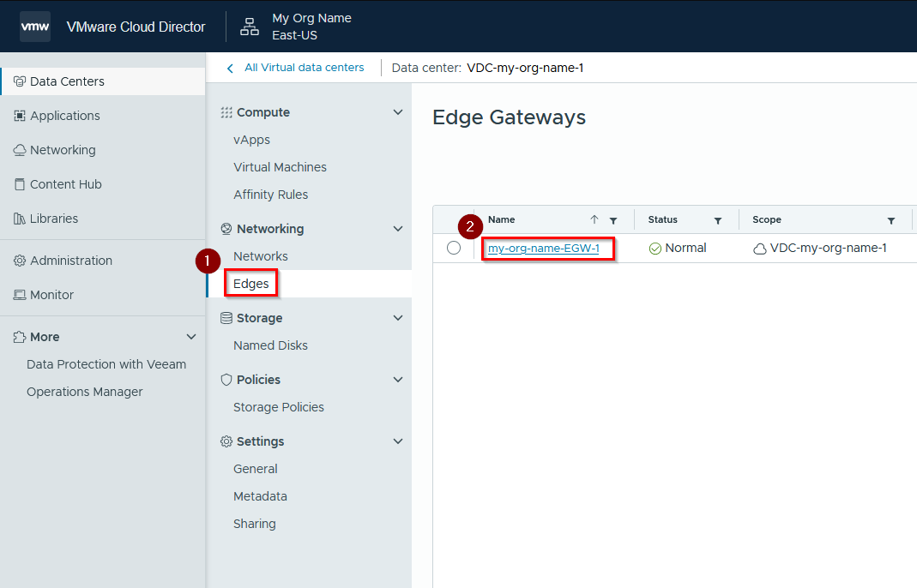Select Edges under Networking
Screen dimensions: 917x588
250,284
